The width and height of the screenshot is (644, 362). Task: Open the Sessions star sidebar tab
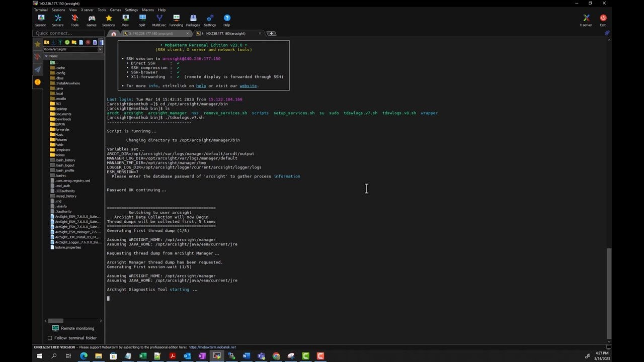(x=37, y=44)
